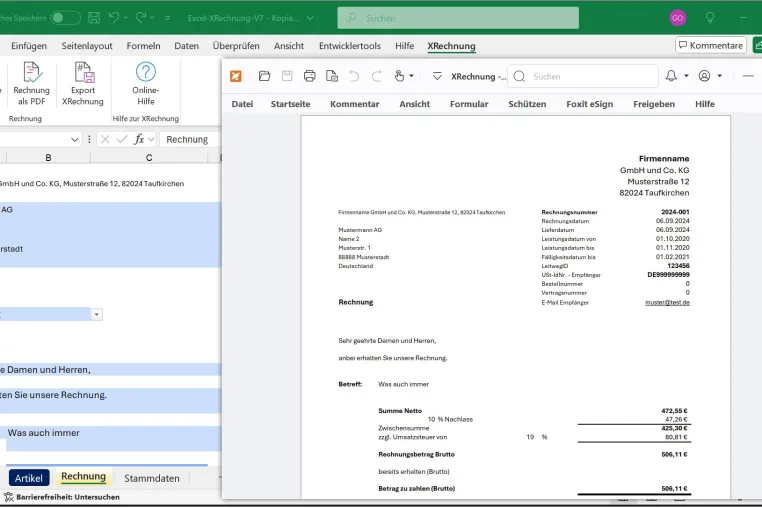The image size is (762, 508).
Task: Select column C header
Action: pos(149,158)
